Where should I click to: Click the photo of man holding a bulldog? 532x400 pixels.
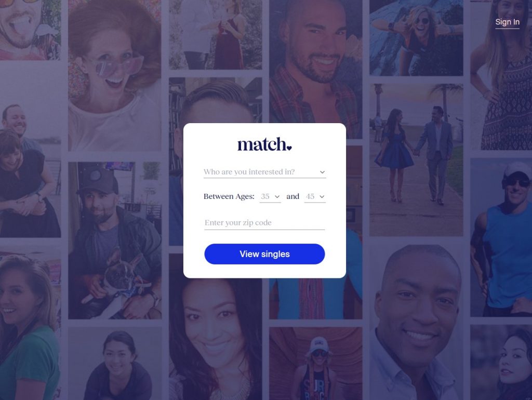(x=115, y=241)
